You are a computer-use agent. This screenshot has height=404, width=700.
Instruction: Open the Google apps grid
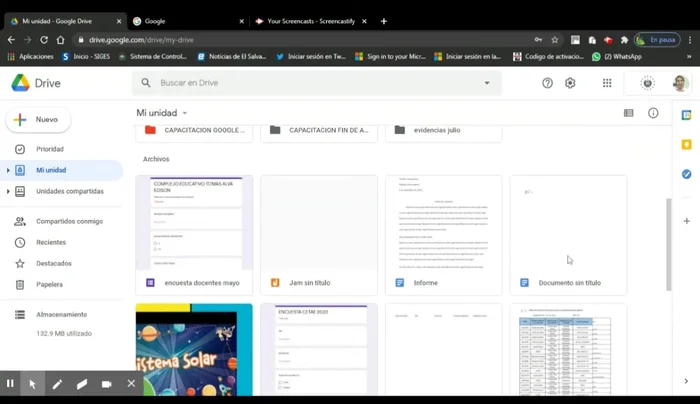[607, 83]
